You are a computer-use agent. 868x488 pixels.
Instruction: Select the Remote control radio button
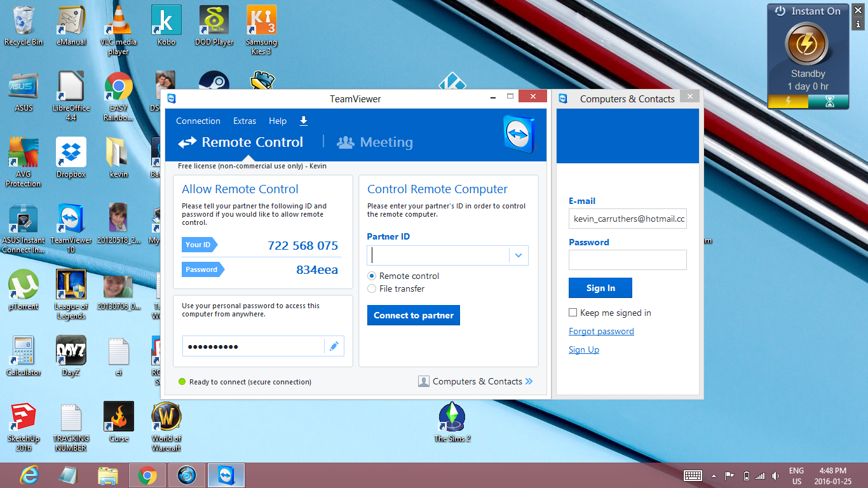pyautogui.click(x=372, y=276)
